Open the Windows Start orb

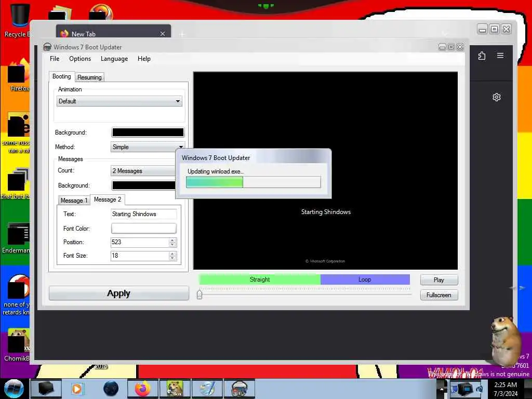[x=14, y=389]
